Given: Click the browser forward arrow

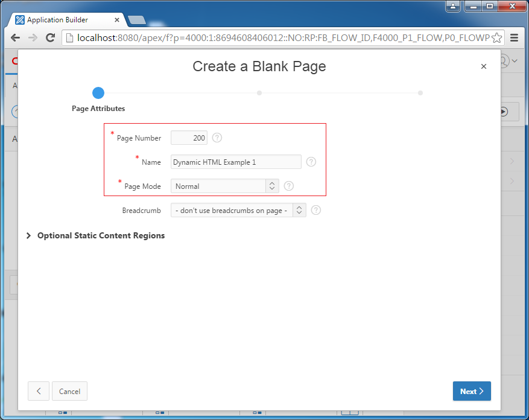Looking at the screenshot, I should tap(33, 38).
